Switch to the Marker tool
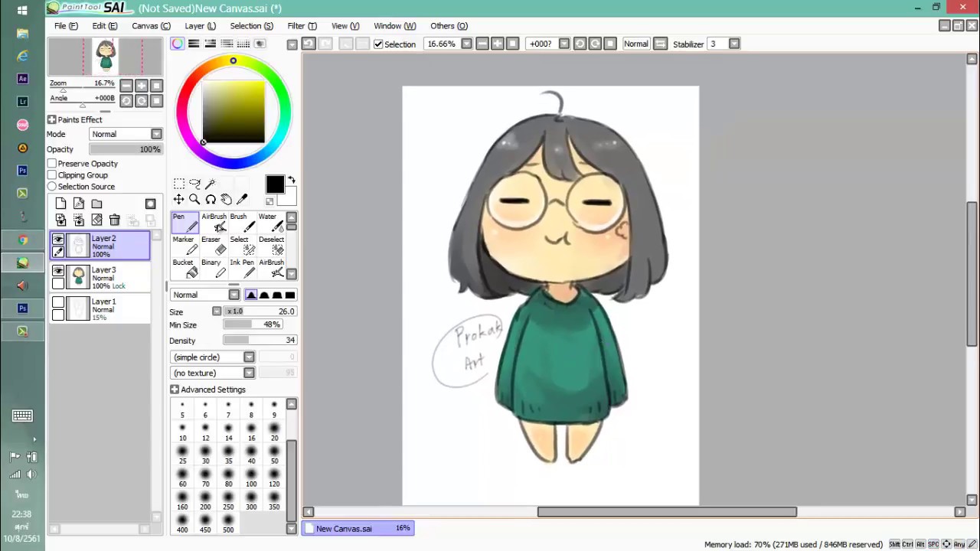 (185, 246)
